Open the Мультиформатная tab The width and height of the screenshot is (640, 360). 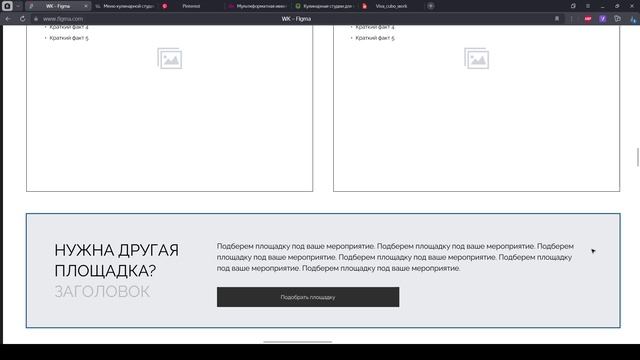coord(257,6)
